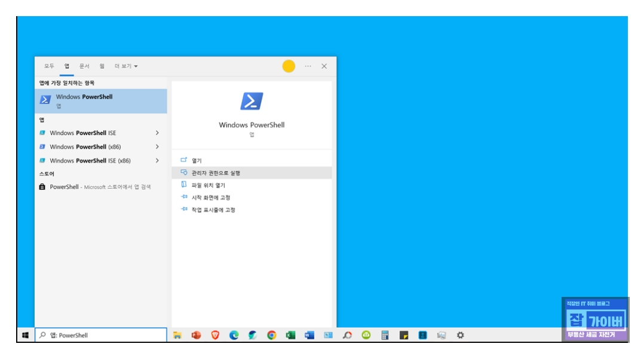This screenshot has height=359, width=644.
Task: Choose 파일 위치 열기
Action: [252, 185]
